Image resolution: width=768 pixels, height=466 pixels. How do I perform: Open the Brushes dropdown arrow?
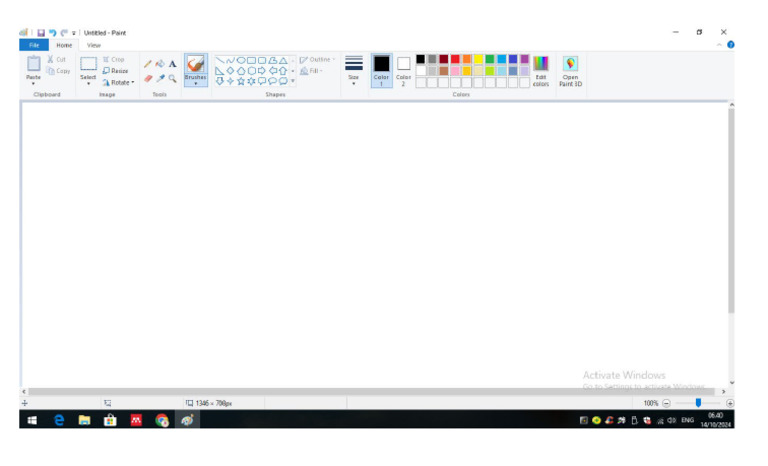click(195, 84)
